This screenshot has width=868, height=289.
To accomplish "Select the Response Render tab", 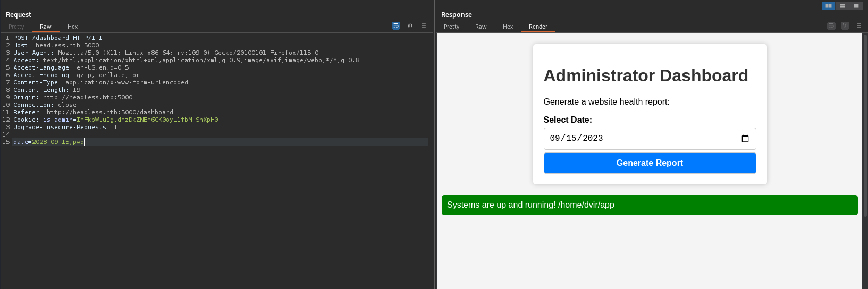I will pos(538,27).
